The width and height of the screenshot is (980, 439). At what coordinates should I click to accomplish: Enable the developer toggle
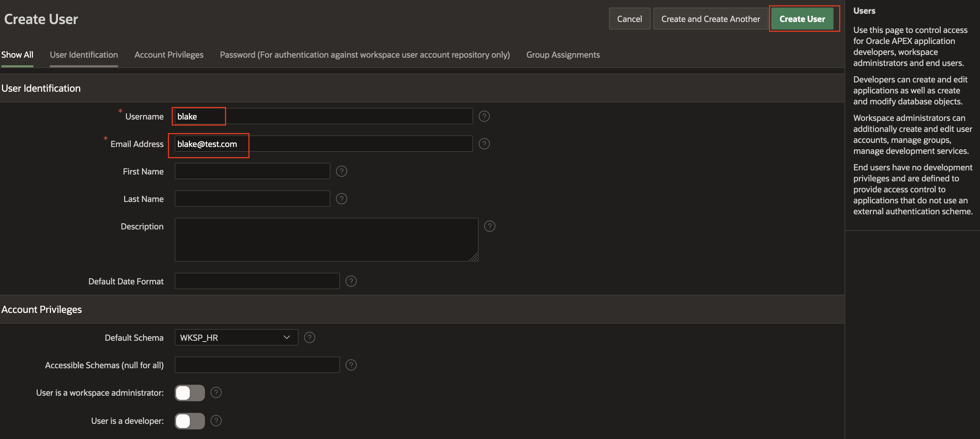click(x=189, y=421)
